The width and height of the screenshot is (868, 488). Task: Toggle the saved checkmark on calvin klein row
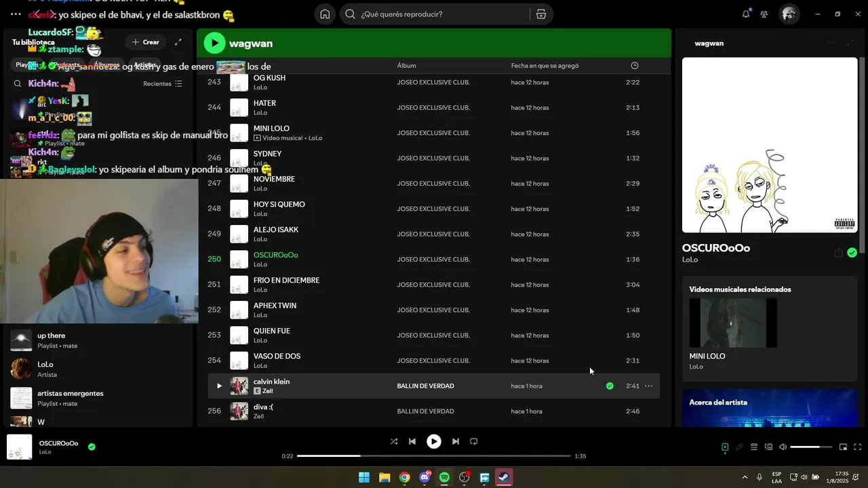[x=610, y=386]
